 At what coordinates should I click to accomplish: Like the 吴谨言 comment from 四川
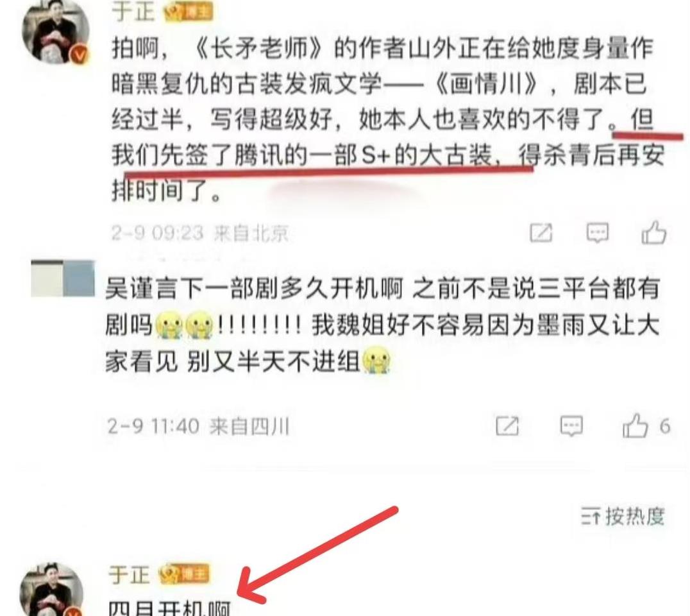pyautogui.click(x=635, y=425)
